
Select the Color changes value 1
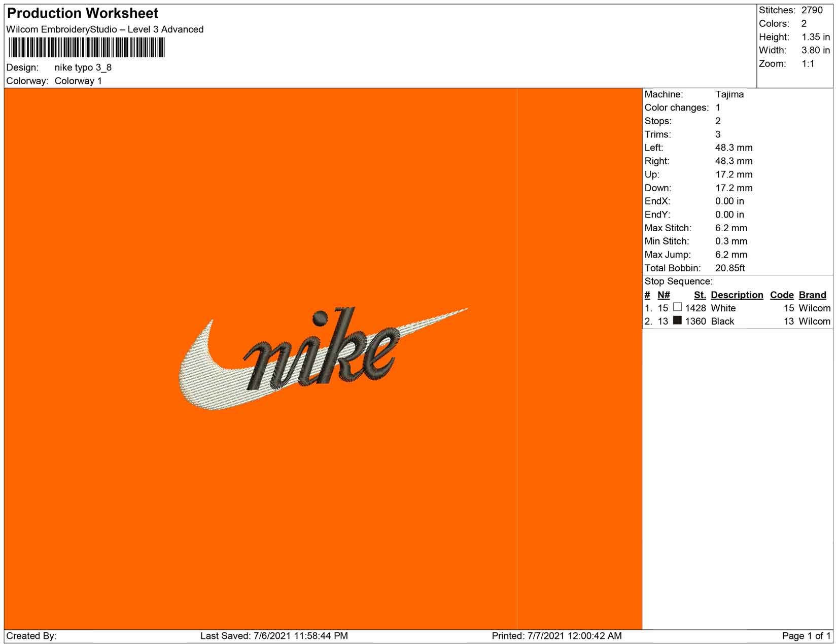point(718,108)
